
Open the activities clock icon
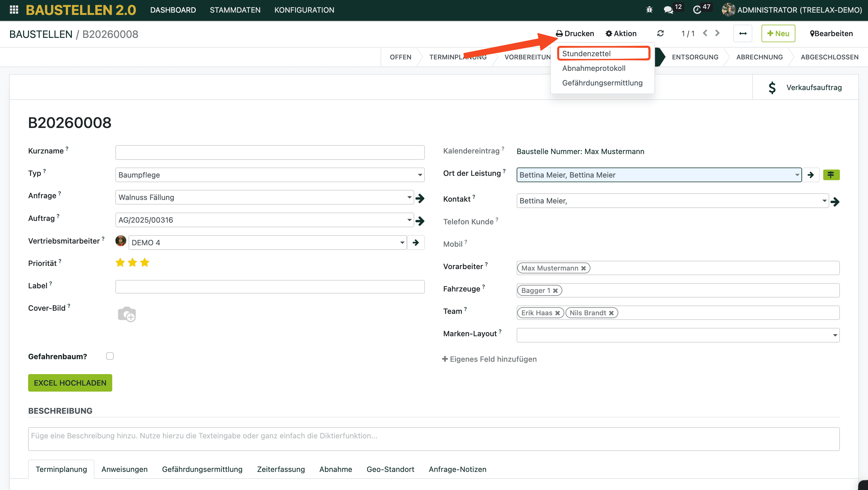point(697,10)
